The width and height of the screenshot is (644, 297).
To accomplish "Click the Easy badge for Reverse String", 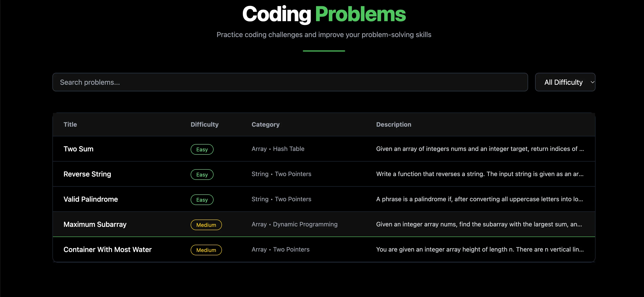I will 202,174.
